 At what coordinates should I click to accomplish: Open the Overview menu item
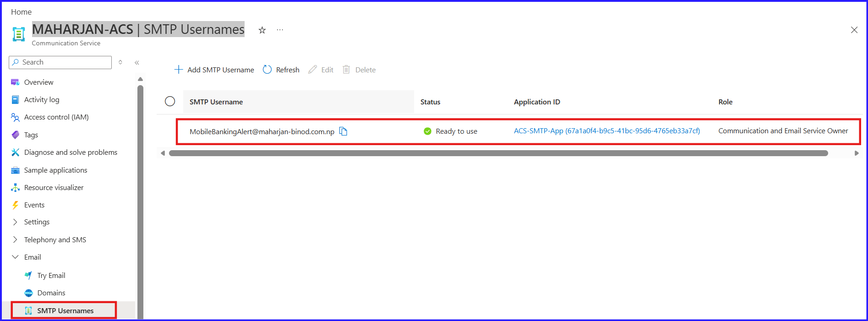pos(38,82)
